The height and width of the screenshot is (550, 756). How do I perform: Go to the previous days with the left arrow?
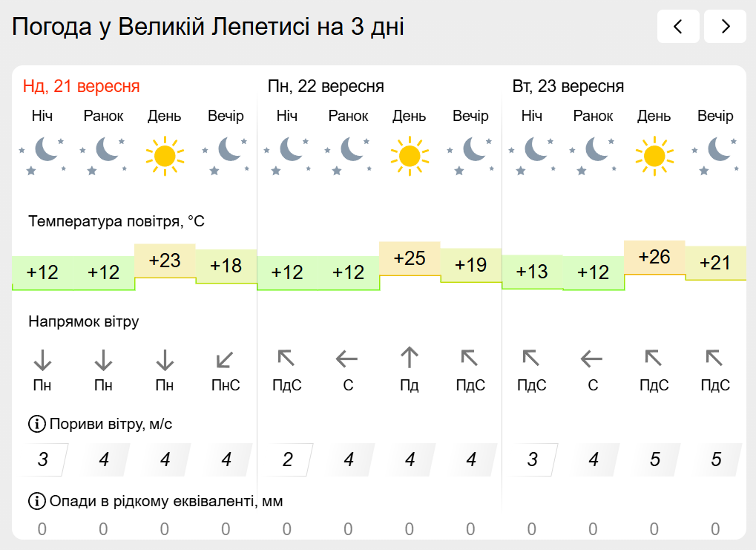(678, 26)
